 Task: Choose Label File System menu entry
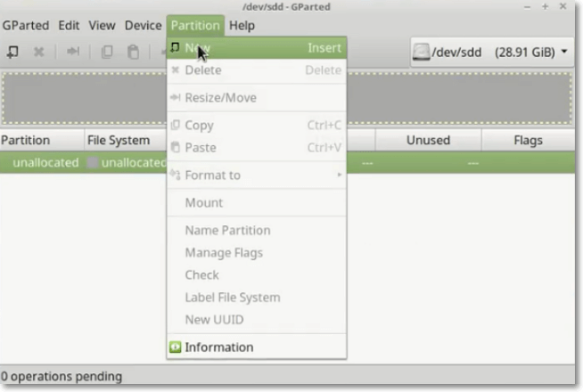tap(257, 298)
